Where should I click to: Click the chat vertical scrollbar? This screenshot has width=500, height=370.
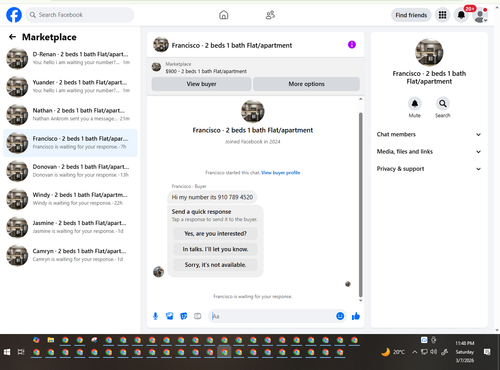pyautogui.click(x=360, y=205)
